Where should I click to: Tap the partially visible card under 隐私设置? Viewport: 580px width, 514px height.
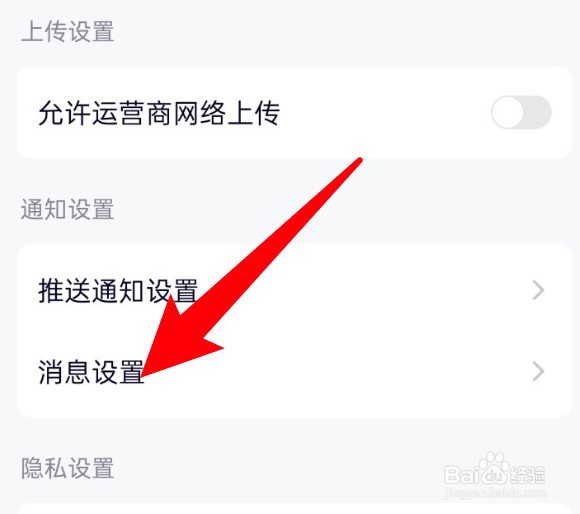(x=294, y=508)
